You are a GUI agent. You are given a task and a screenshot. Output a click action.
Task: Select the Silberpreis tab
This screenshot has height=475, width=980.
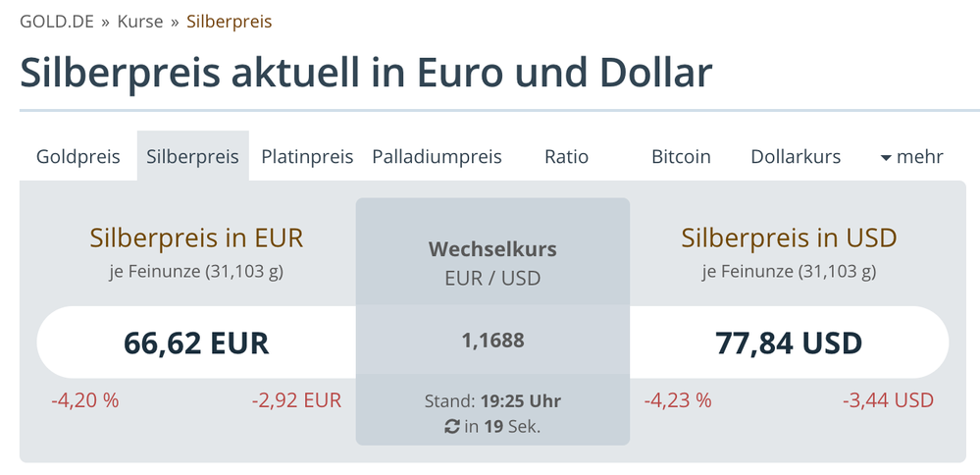[192, 157]
